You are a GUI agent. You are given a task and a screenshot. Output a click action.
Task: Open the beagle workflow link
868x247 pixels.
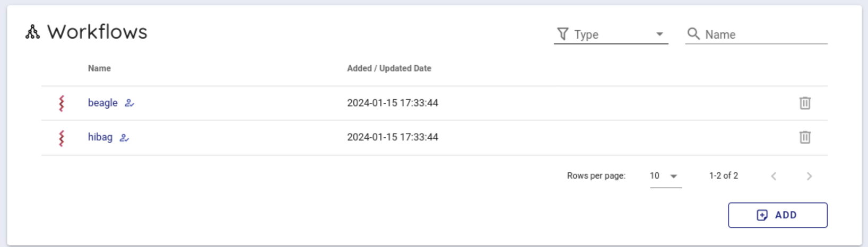click(102, 103)
